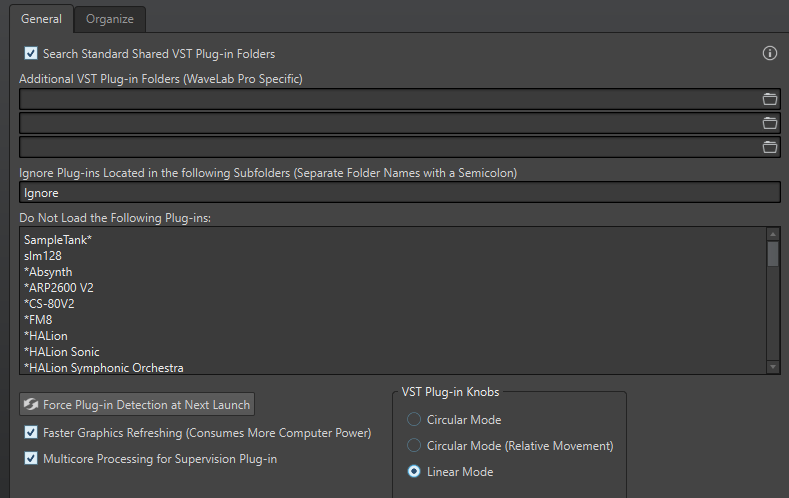Toggle Search Standard Shared VST Plug-in Folders
Image resolution: width=789 pixels, height=498 pixels.
[x=31, y=54]
